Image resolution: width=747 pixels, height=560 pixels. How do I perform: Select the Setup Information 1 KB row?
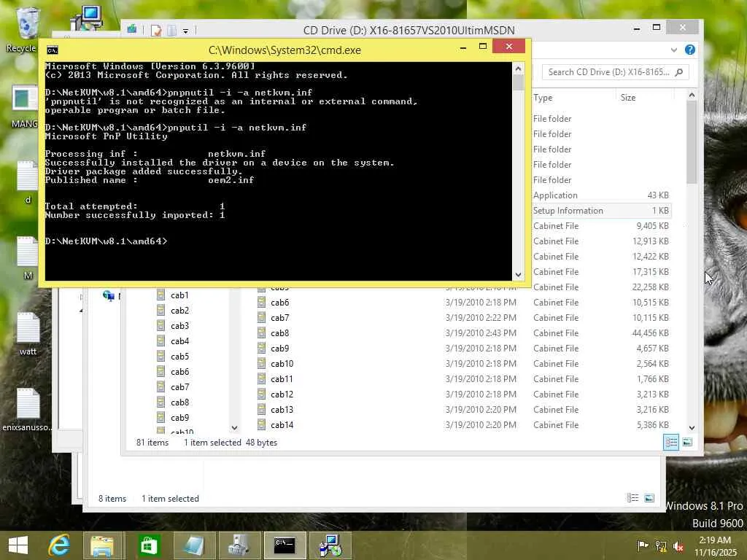(x=601, y=211)
